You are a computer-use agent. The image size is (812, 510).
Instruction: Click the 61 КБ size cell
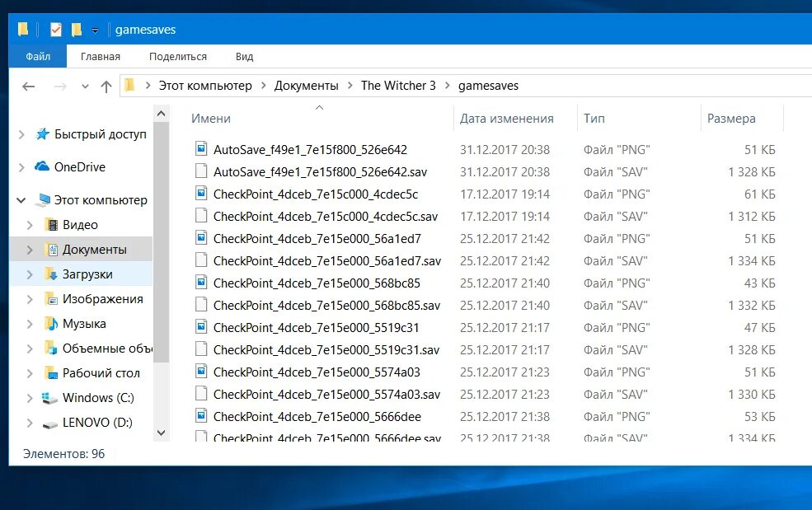coord(760,194)
